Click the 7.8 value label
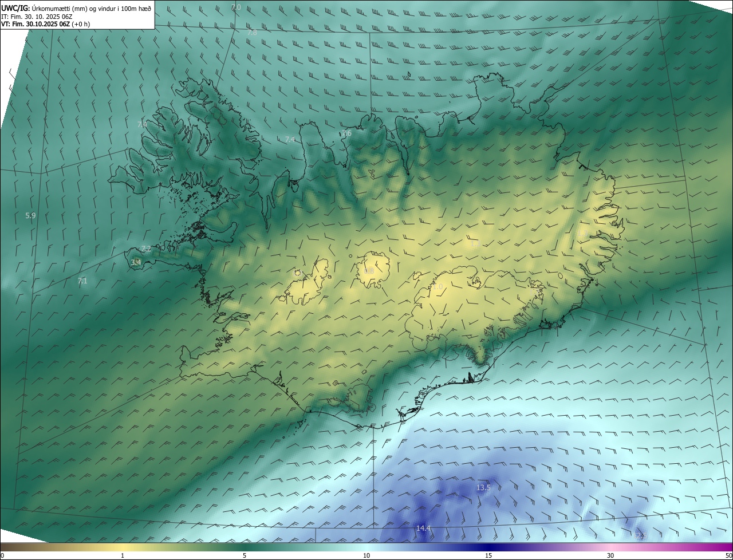 tap(252, 33)
